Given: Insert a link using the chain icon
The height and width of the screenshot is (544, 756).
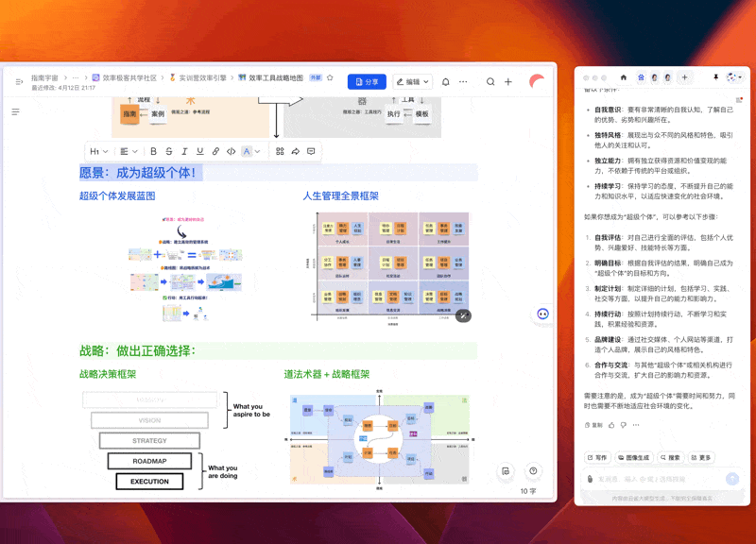Looking at the screenshot, I should pos(214,151).
